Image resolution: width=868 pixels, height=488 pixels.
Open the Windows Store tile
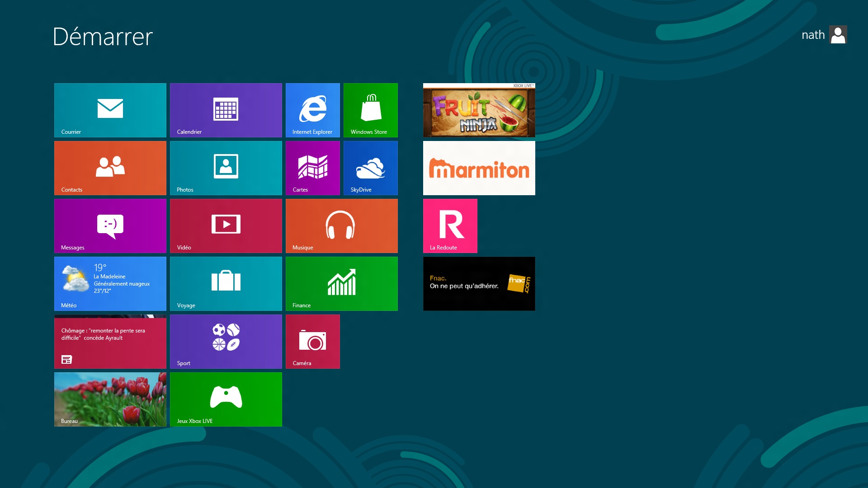tap(371, 110)
